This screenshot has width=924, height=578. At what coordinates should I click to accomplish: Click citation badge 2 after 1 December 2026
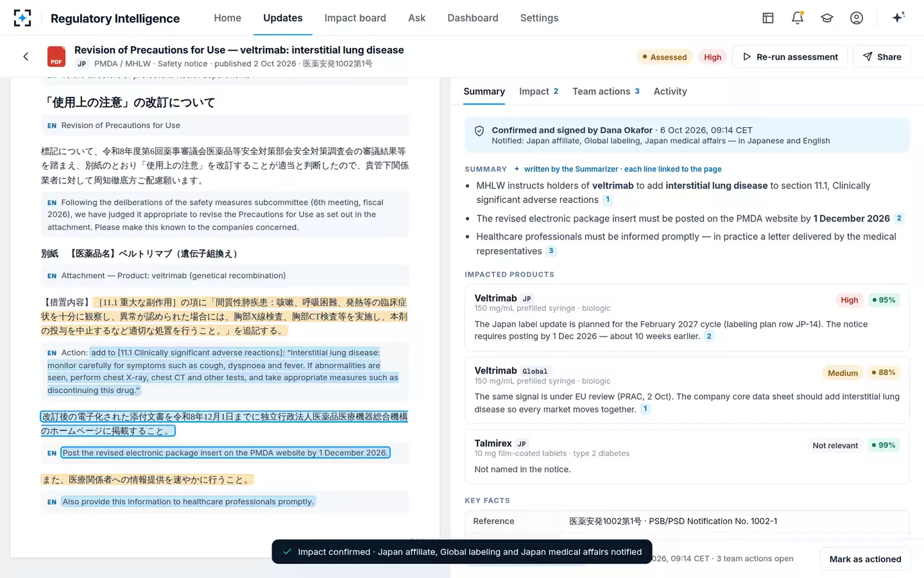(x=899, y=218)
